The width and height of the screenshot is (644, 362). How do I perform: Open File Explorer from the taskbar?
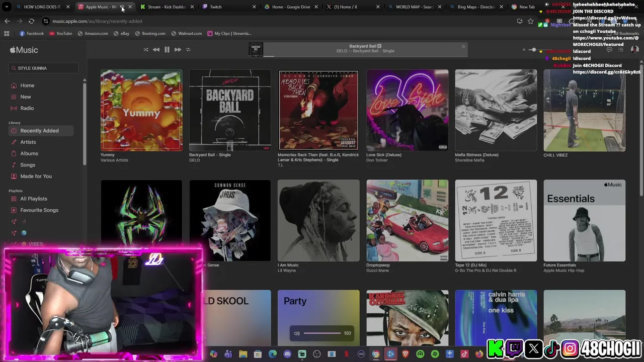pos(243,354)
